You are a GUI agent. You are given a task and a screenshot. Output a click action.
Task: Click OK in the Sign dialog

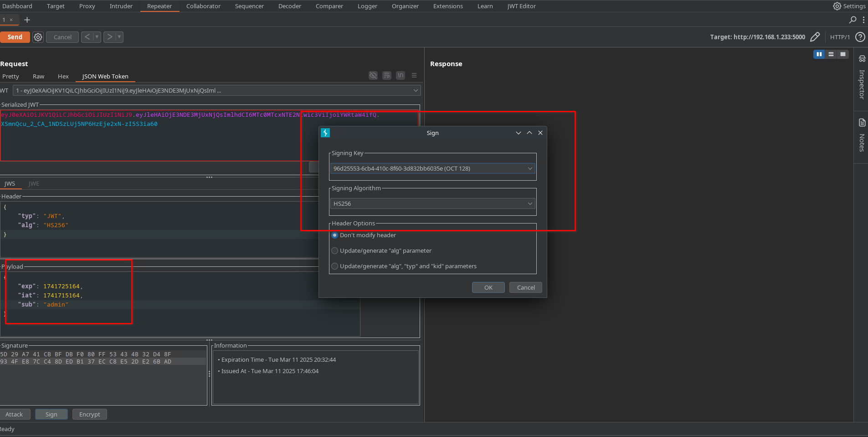[x=488, y=288]
